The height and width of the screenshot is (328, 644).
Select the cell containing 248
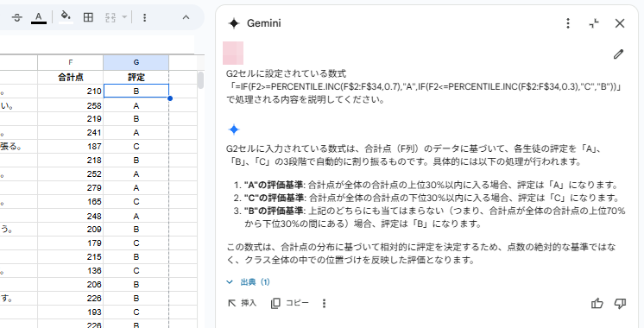click(x=71, y=216)
